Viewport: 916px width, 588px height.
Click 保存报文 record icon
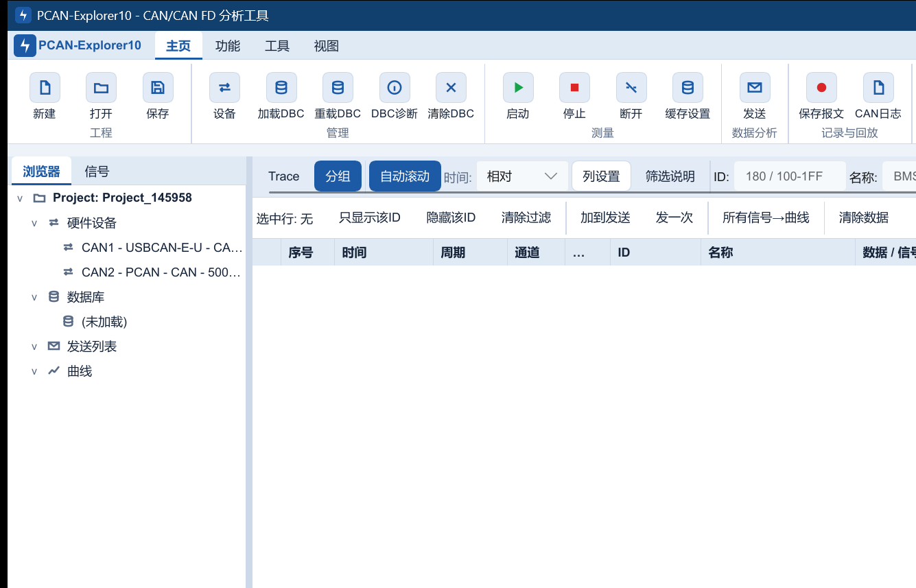(x=821, y=88)
